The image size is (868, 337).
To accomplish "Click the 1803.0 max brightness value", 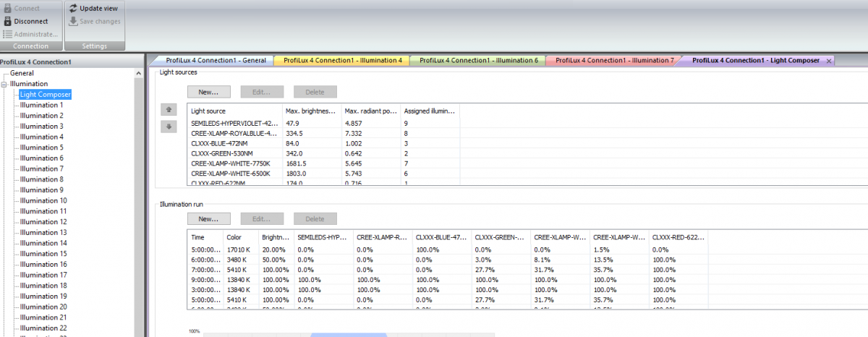I will [296, 174].
